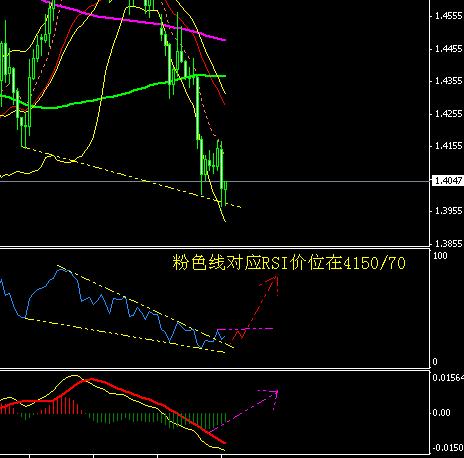Click the 1.3855 price axis label
Viewport: 464px width, 458px height.
[449, 244]
